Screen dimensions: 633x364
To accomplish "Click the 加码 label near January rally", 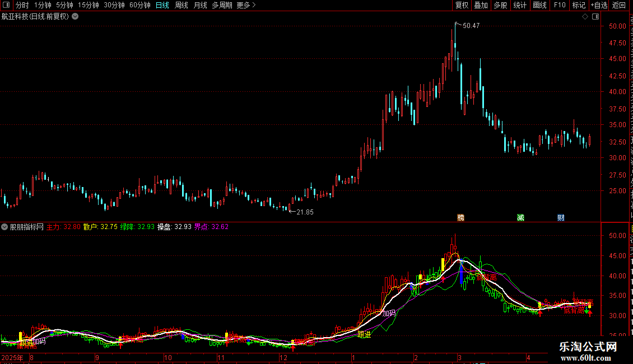I will pyautogui.click(x=389, y=313).
